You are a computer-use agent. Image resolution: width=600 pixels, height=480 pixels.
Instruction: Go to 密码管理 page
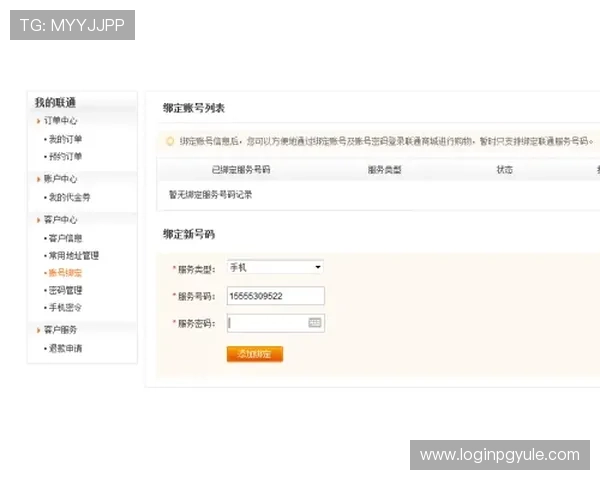coord(65,291)
